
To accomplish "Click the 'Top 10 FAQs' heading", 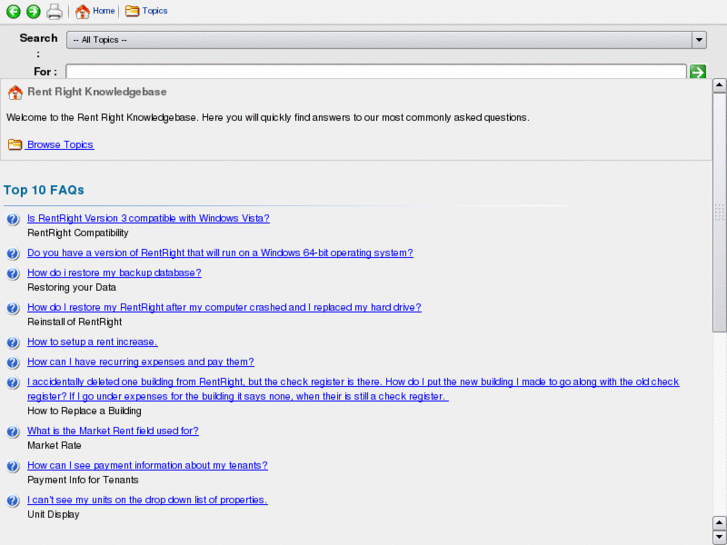I will [44, 190].
